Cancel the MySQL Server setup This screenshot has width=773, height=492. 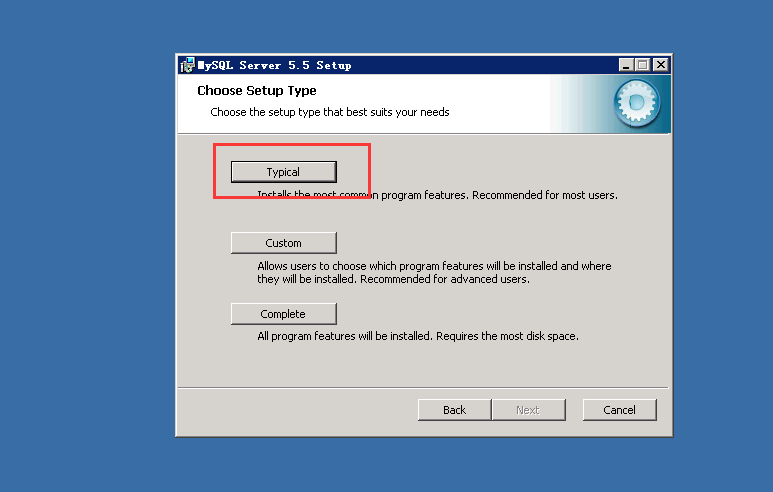(x=619, y=410)
